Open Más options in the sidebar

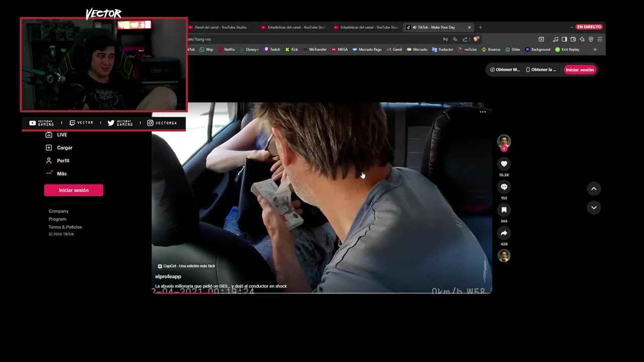pos(56,173)
